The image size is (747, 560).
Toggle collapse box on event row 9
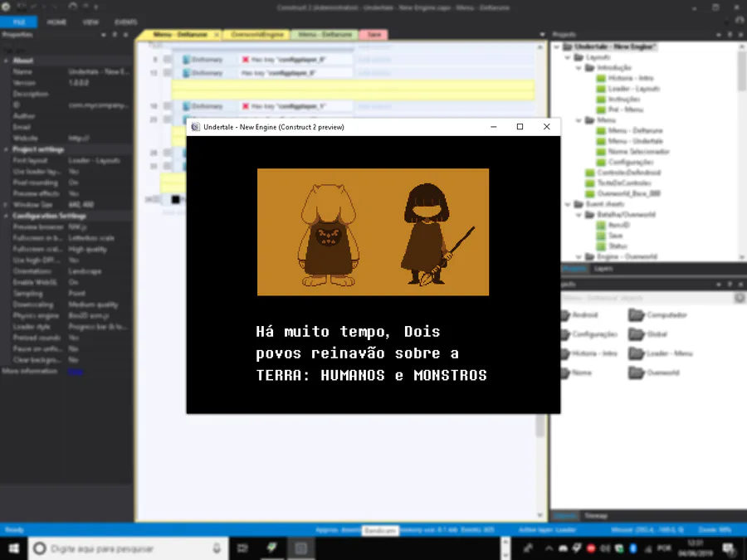pyautogui.click(x=167, y=60)
